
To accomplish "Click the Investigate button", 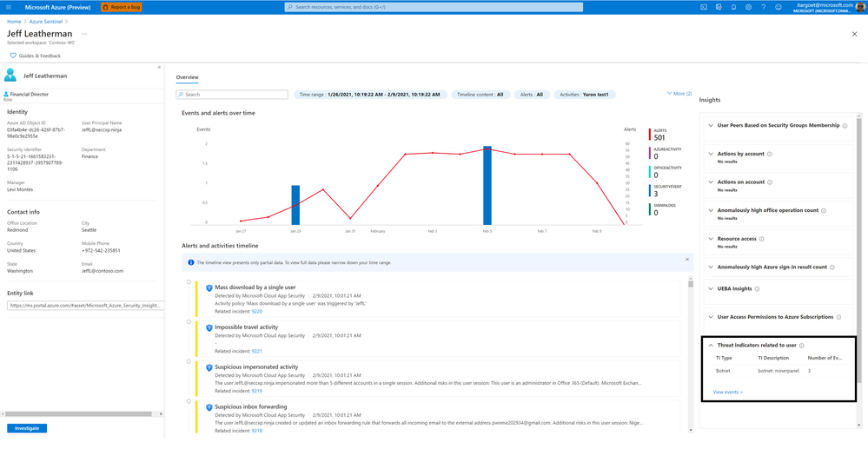I will (x=27, y=428).
